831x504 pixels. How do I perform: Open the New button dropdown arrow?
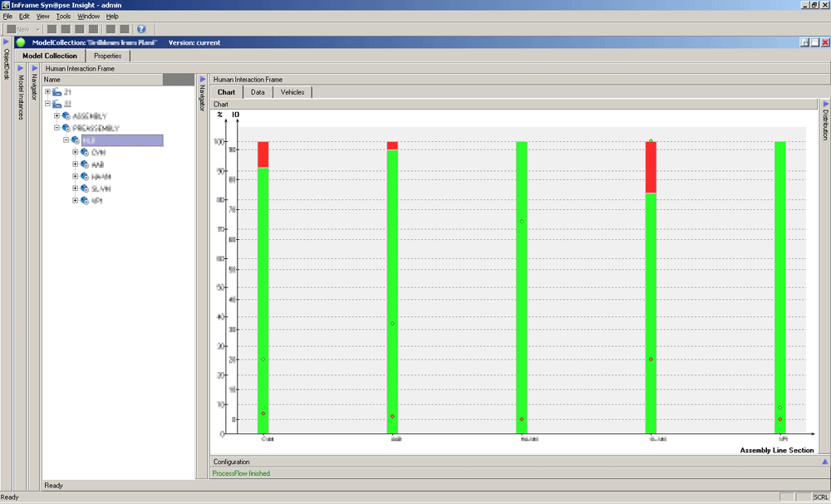pyautogui.click(x=38, y=29)
